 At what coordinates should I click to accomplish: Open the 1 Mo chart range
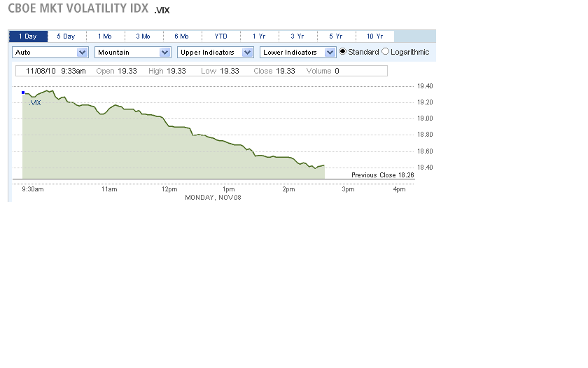(x=105, y=36)
